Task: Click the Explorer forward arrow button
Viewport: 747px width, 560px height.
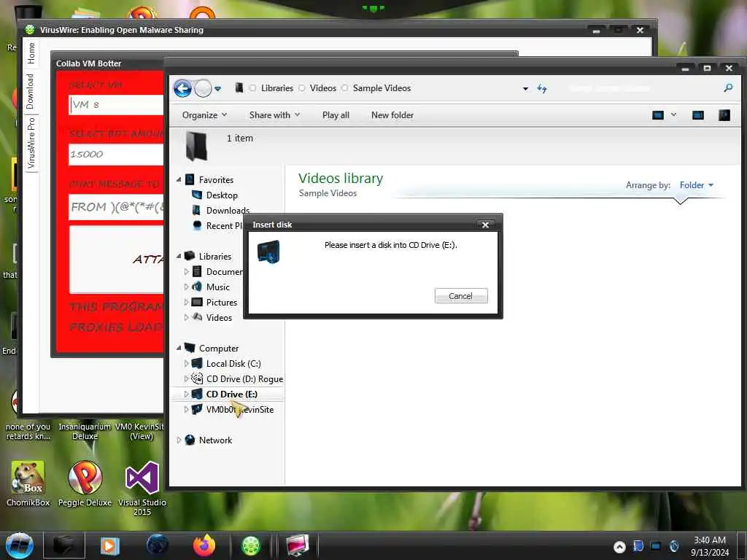Action: pyautogui.click(x=204, y=88)
